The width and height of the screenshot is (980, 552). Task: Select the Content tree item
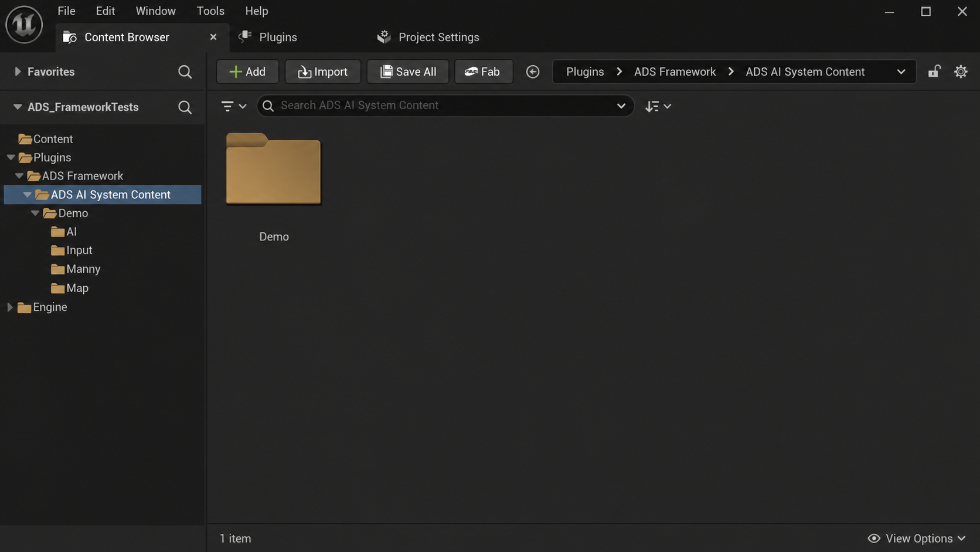[x=53, y=139]
